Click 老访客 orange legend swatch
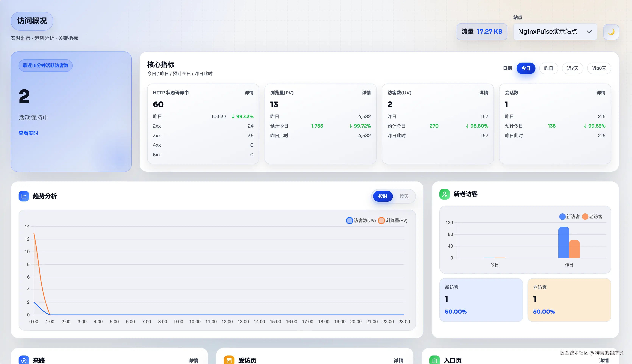This screenshot has height=364, width=632. point(585,217)
